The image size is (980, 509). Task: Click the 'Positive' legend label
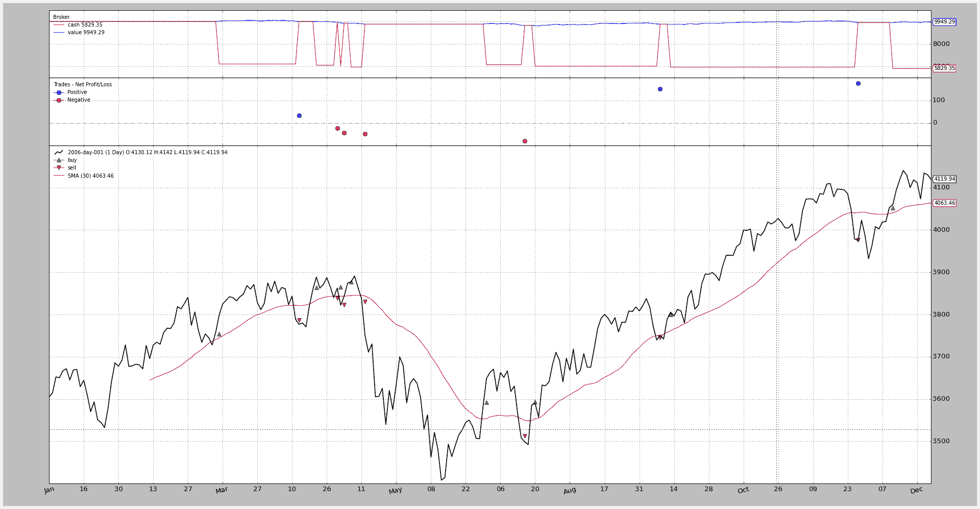click(77, 92)
